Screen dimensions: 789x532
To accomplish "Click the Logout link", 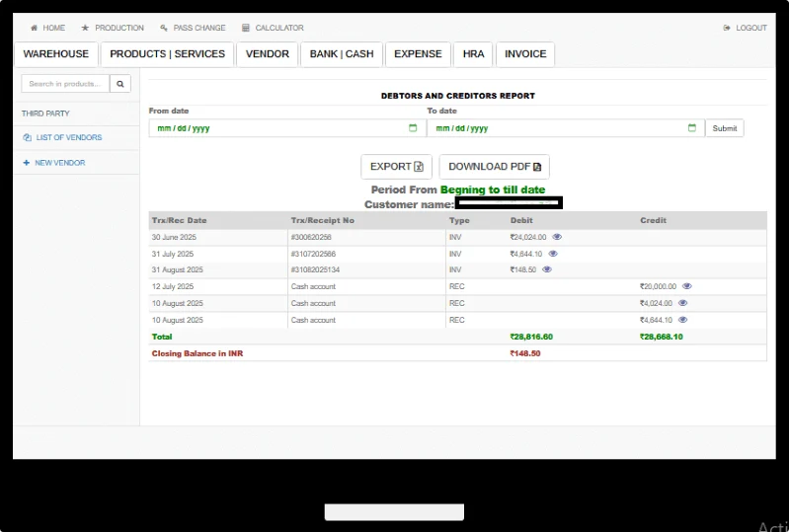I will tap(746, 28).
